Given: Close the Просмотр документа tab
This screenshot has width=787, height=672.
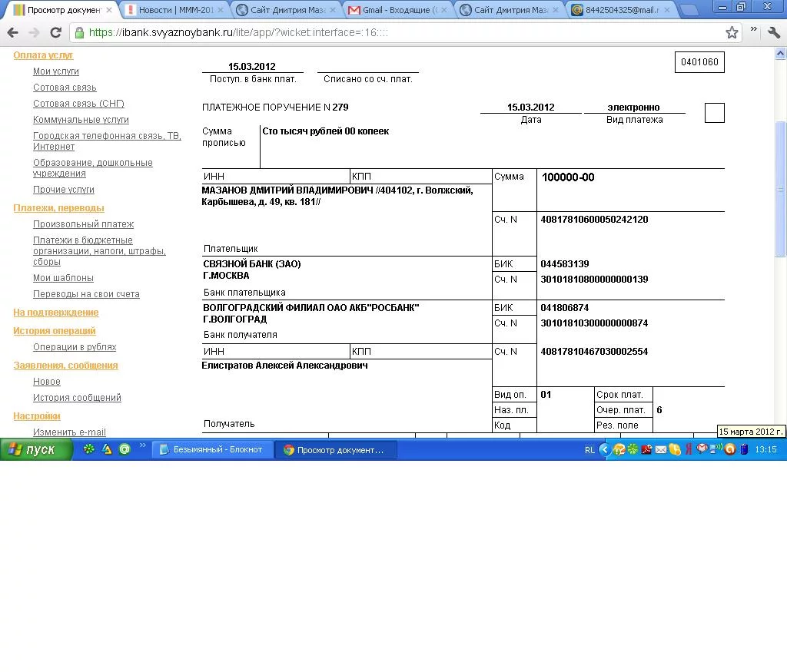Looking at the screenshot, I should [109, 9].
